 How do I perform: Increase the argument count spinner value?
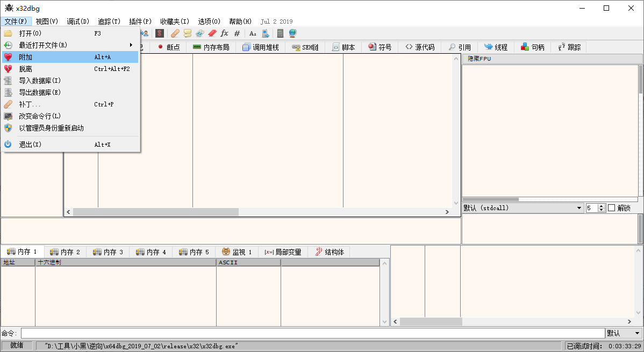(x=602, y=206)
